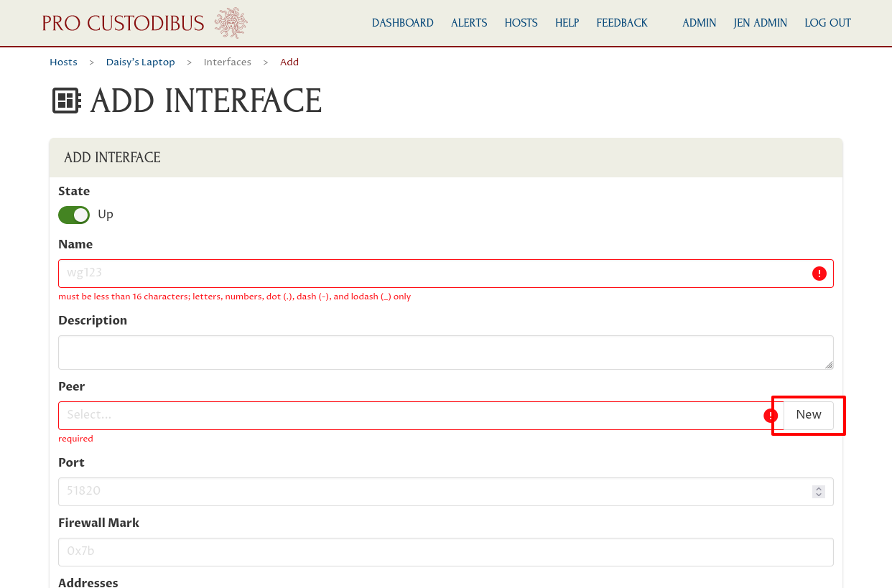Click the Pro Custodibus medusa logo icon

[231, 23]
